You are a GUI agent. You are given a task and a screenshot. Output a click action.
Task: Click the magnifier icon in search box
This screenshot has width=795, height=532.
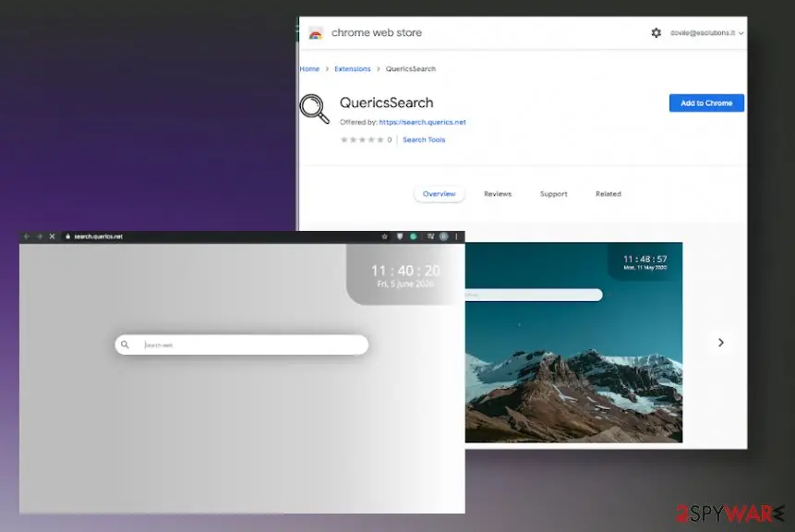[x=125, y=345]
